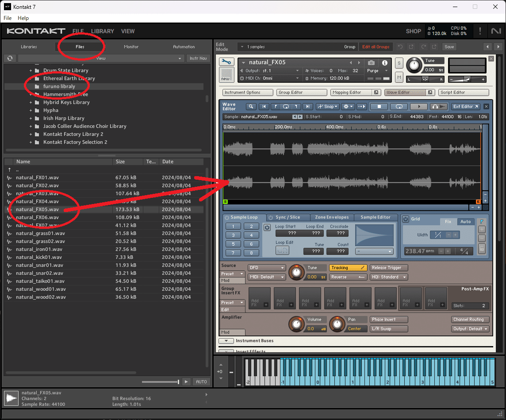
Task: Click the SHOP button
Action: (x=414, y=31)
